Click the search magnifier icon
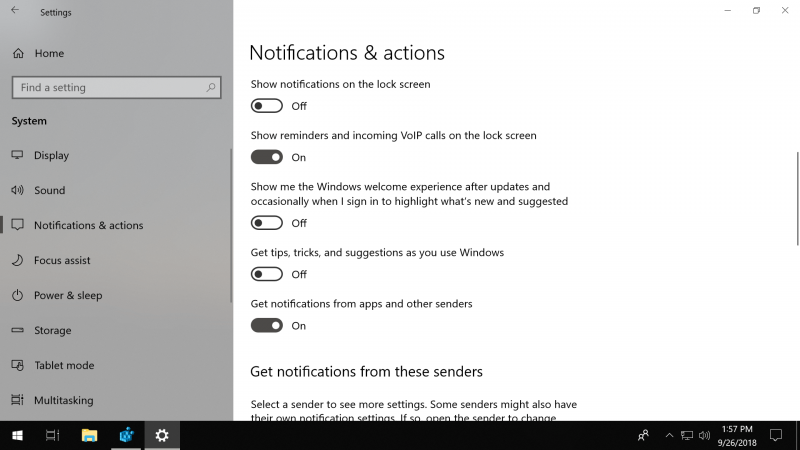This screenshot has width=800, height=450. pos(210,87)
